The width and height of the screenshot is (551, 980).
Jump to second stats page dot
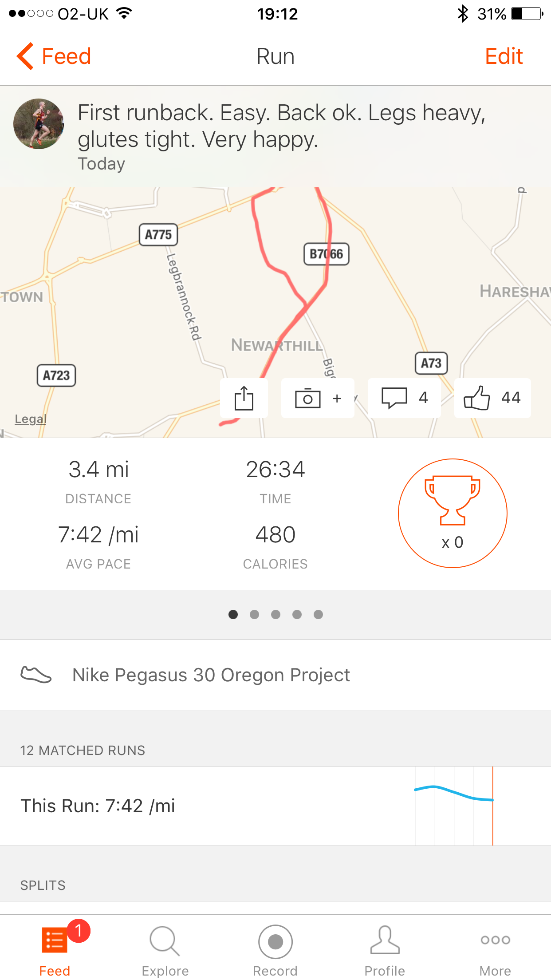254,614
